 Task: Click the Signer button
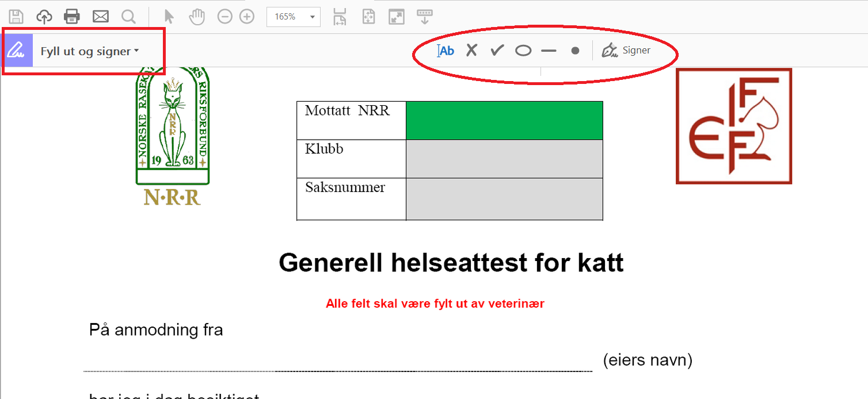tap(626, 51)
